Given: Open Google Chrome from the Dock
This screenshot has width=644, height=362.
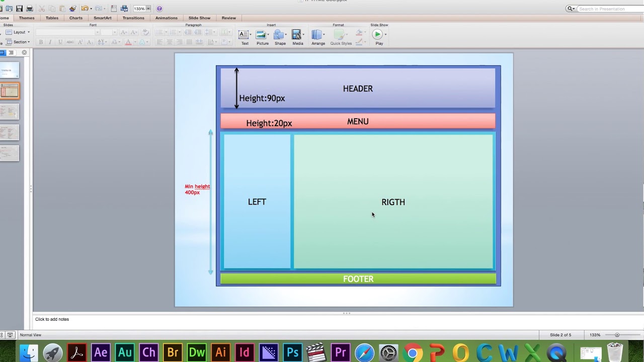Looking at the screenshot, I should tap(412, 352).
